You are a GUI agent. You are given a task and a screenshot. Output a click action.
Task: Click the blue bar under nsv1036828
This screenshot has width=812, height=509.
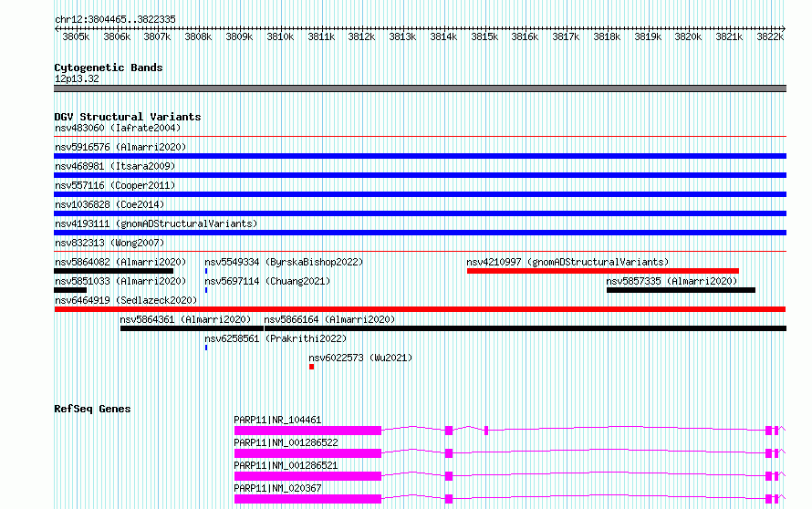coord(420,213)
